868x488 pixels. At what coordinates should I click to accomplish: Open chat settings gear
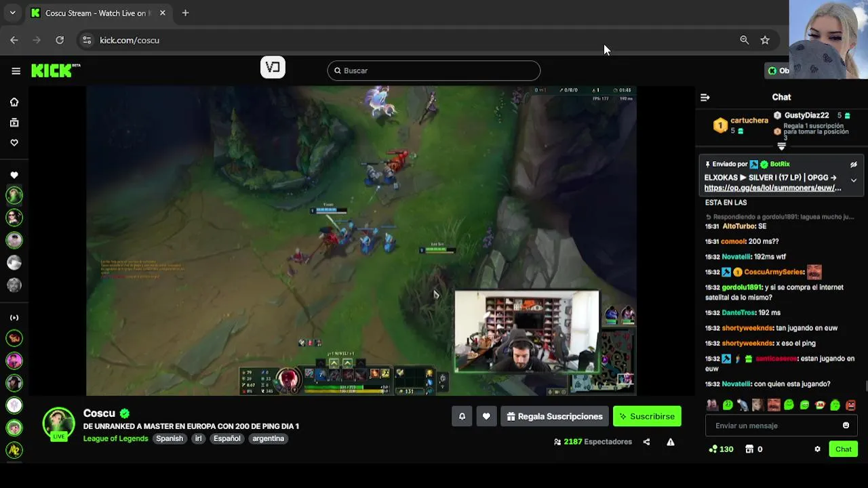pyautogui.click(x=817, y=449)
